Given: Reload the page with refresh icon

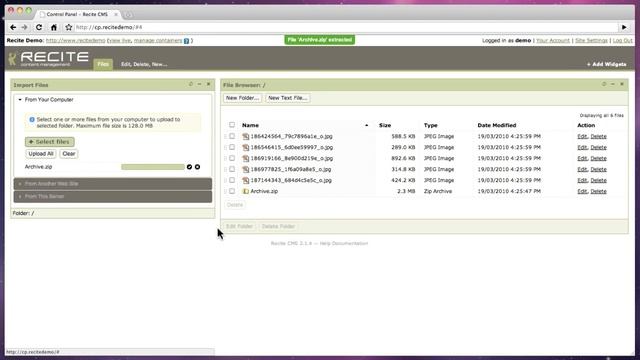Looking at the screenshot, I should 39,27.
